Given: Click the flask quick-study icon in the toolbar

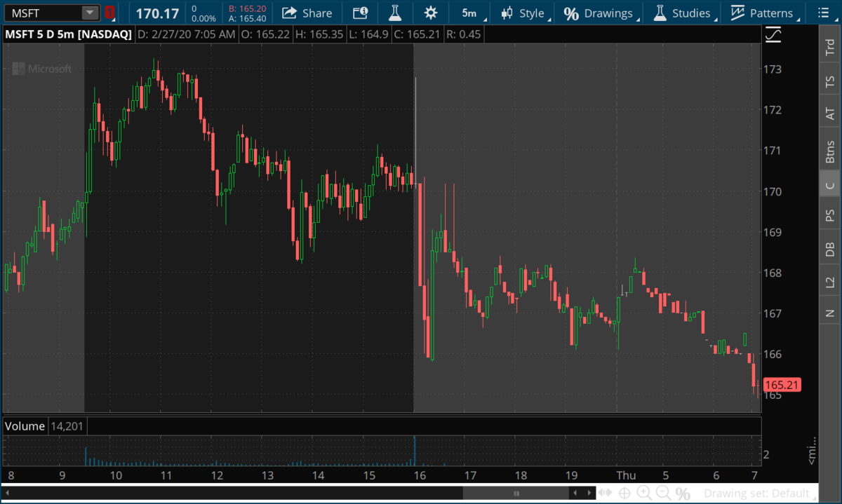Looking at the screenshot, I should [x=396, y=13].
